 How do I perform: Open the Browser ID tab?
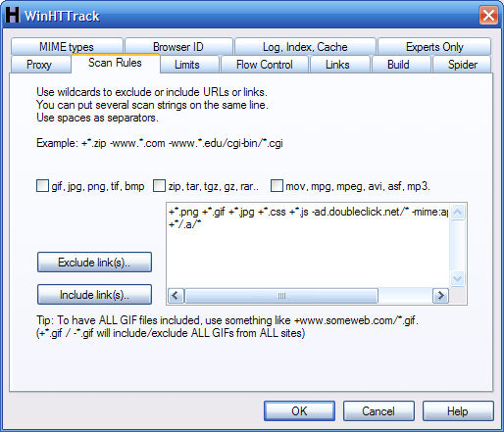pyautogui.click(x=178, y=47)
